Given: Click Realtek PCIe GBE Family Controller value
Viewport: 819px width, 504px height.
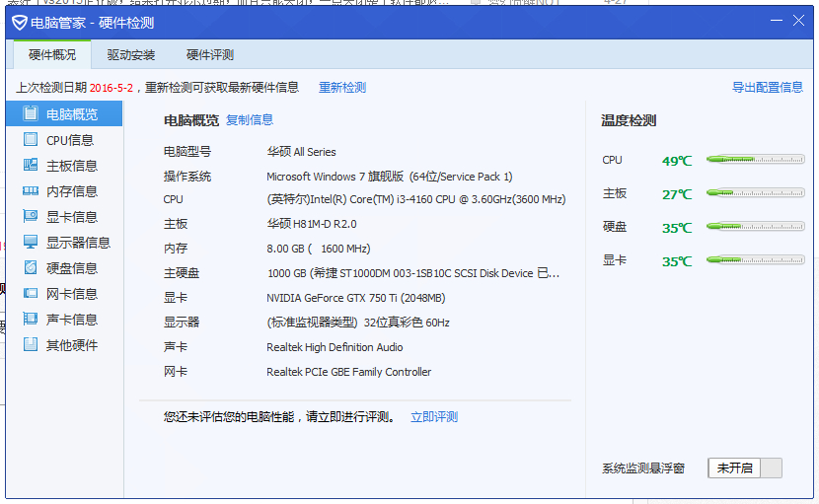Looking at the screenshot, I should point(349,372).
